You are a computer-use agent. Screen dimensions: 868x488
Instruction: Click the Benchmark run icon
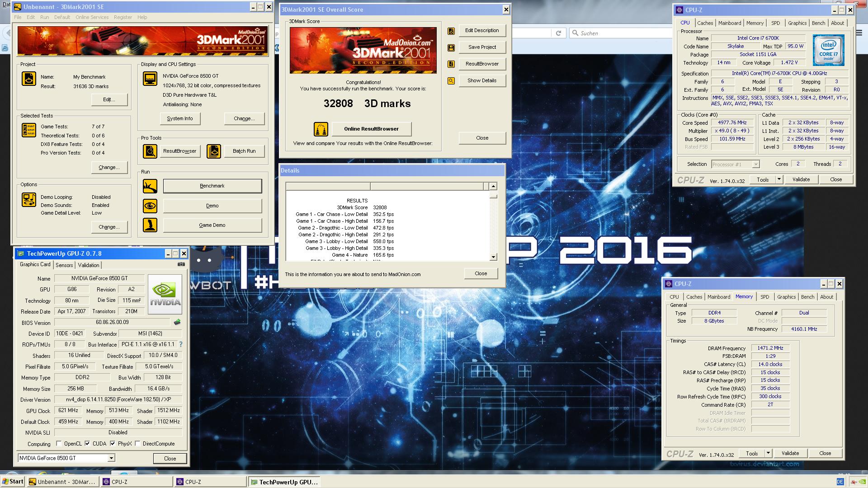(150, 186)
